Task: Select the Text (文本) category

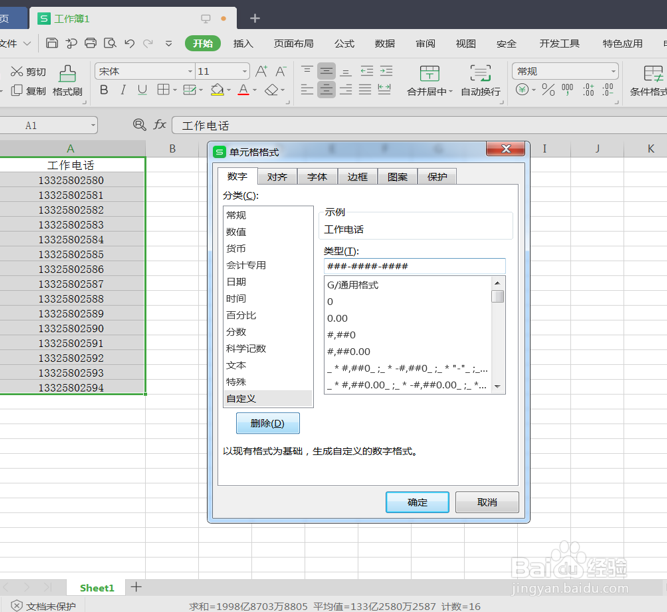Action: [268, 365]
